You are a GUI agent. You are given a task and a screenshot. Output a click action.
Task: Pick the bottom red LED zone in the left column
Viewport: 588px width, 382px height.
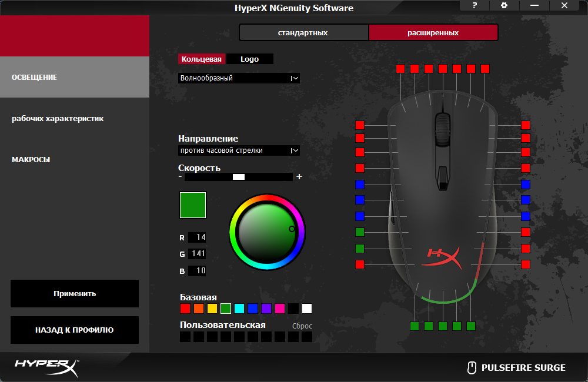click(360, 264)
